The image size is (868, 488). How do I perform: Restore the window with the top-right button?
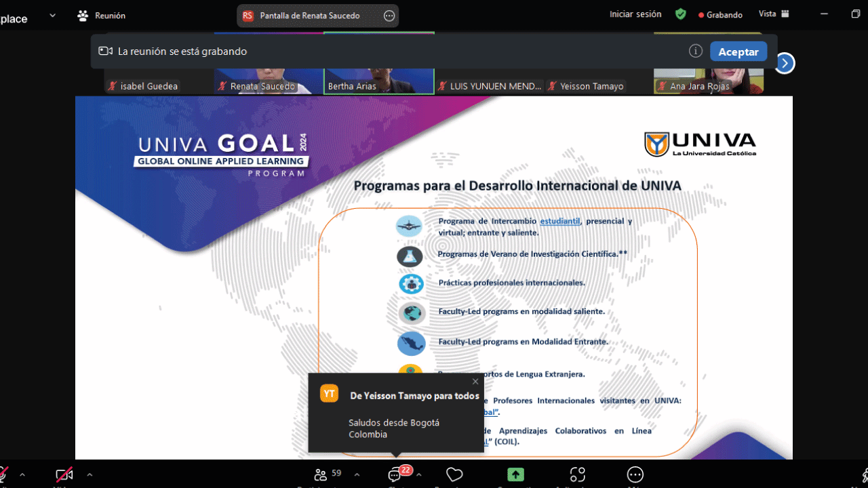[856, 14]
